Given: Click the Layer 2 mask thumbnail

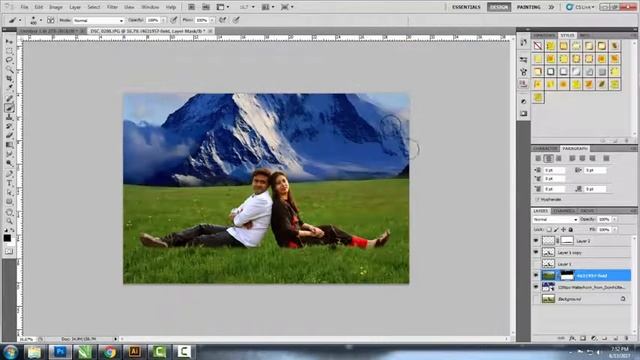Looking at the screenshot, I should [567, 241].
